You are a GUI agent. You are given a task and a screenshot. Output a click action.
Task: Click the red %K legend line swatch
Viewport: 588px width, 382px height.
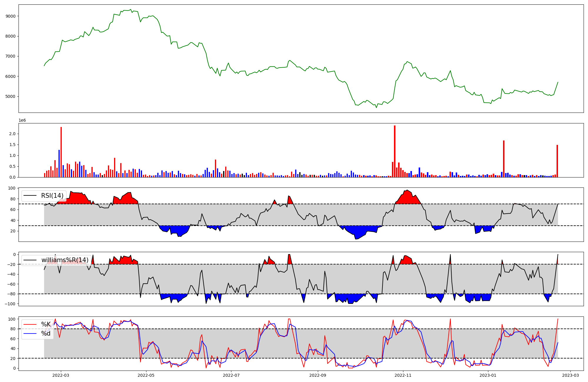tap(30, 324)
